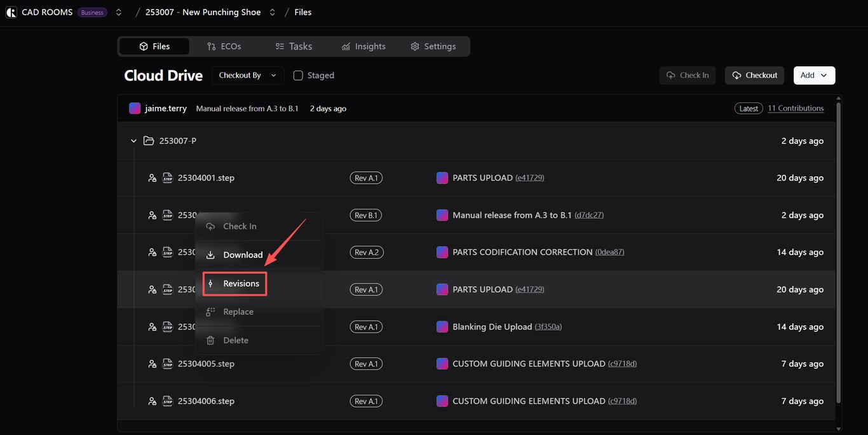This screenshot has height=435, width=868.
Task: Switch to the ECOs tab
Action: click(x=224, y=46)
